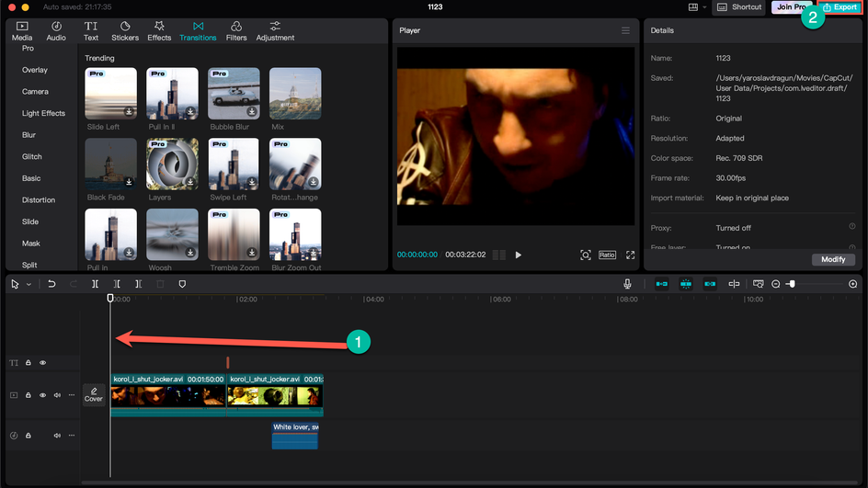Select the Mask transition category

[x=31, y=243]
